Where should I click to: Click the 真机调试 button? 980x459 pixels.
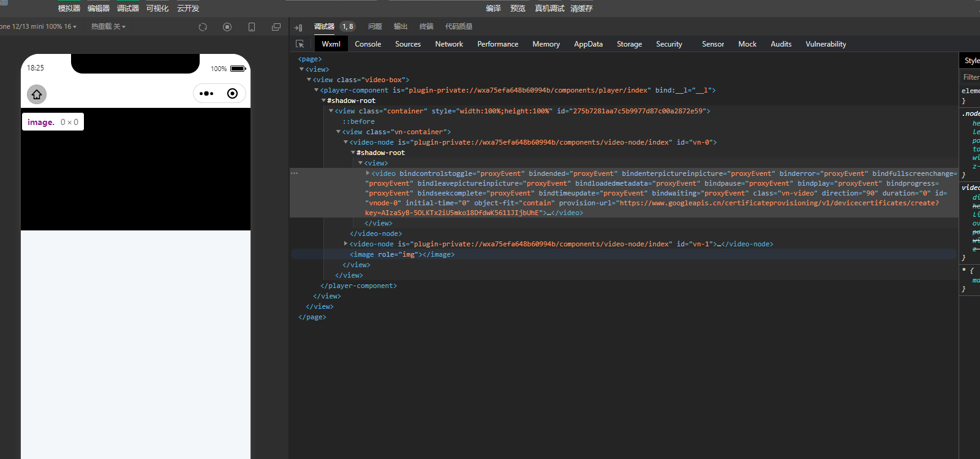tap(549, 9)
